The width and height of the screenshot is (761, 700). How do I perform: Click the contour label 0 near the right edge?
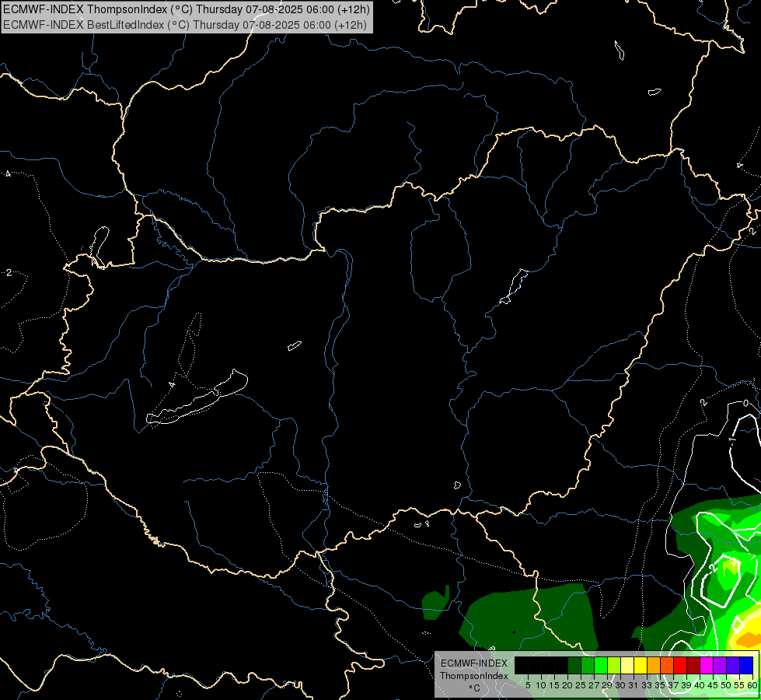pos(746,403)
